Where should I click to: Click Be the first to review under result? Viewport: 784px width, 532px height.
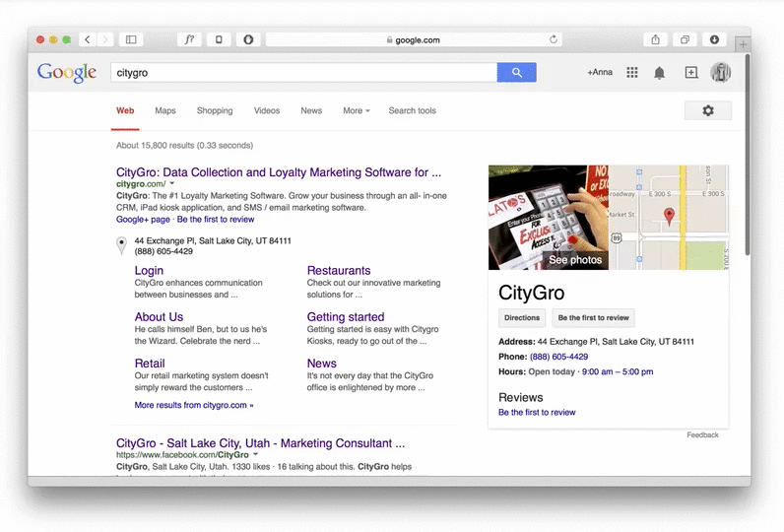[x=216, y=219]
